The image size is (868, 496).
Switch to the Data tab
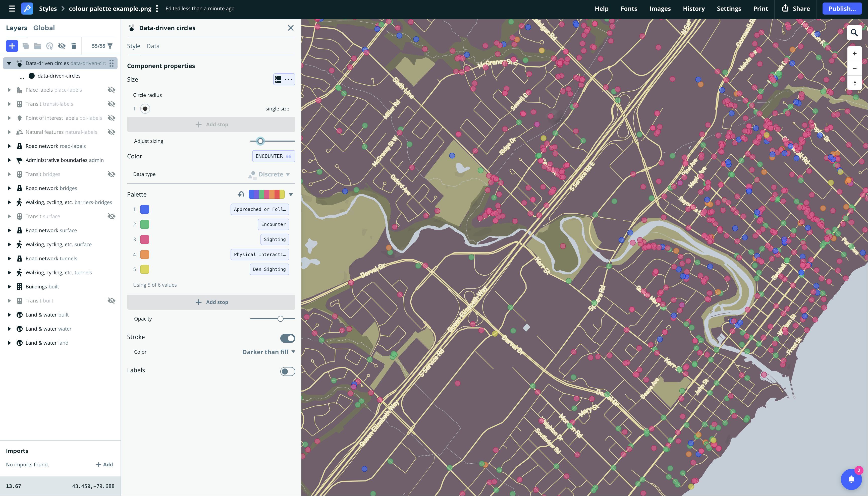pyautogui.click(x=153, y=46)
